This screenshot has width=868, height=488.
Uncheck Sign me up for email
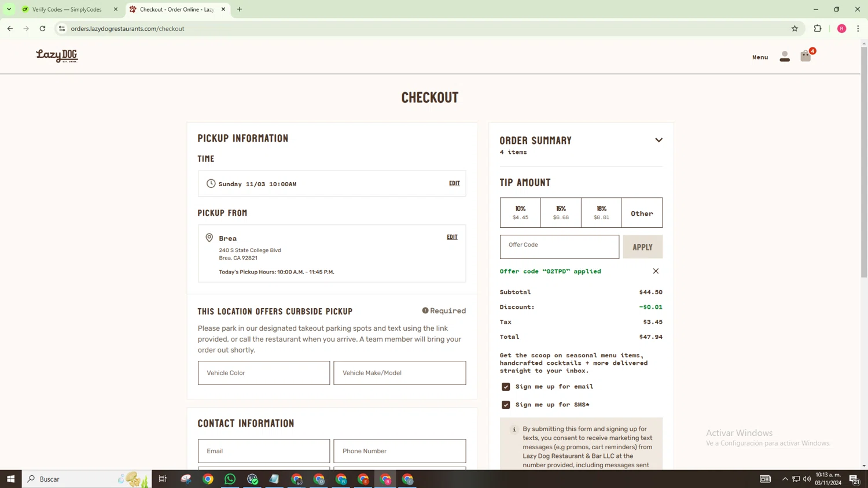tap(506, 387)
